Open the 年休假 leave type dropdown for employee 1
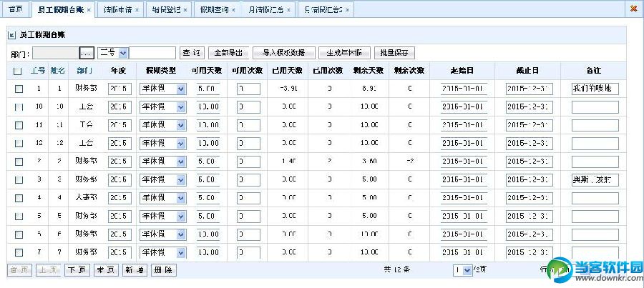The width and height of the screenshot is (644, 288). pos(181,89)
